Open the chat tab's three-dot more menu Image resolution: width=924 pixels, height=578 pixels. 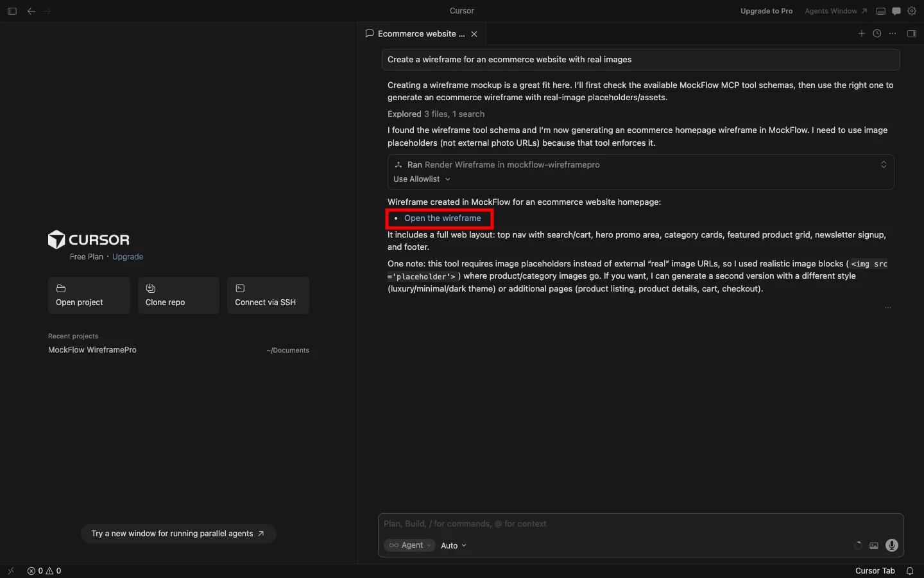click(893, 33)
